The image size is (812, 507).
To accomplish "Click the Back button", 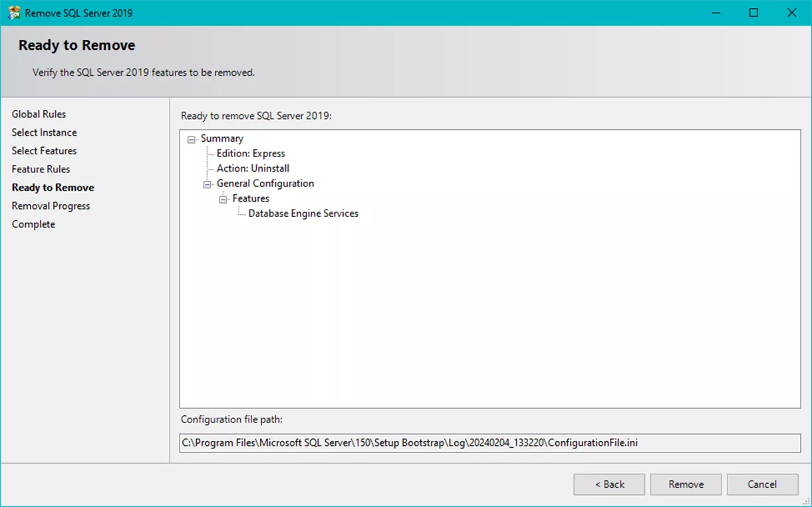I will coord(609,484).
